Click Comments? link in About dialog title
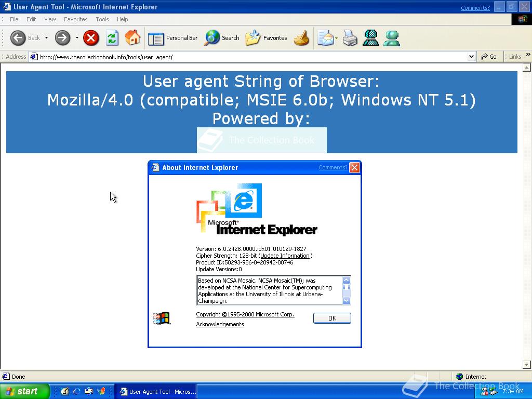The height and width of the screenshot is (399, 532). click(x=333, y=167)
